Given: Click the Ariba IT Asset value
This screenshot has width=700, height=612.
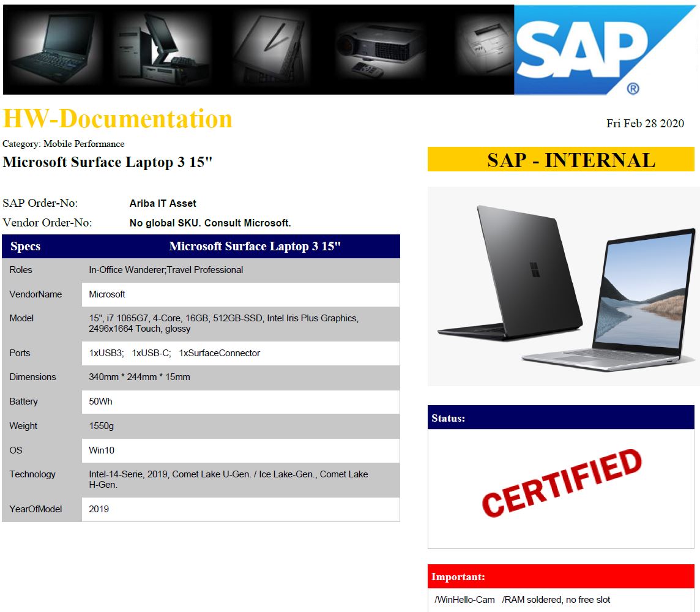Looking at the screenshot, I should tap(163, 204).
